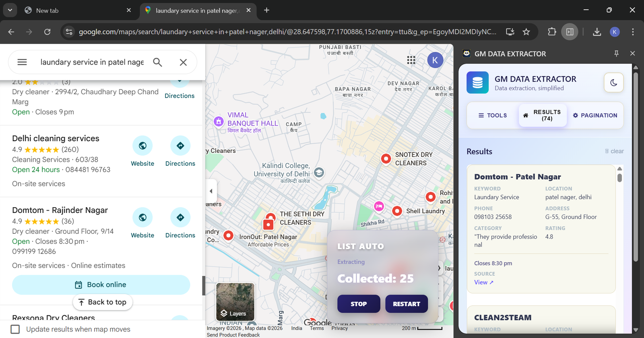Open the tab search dropdown arrow

click(x=10, y=10)
